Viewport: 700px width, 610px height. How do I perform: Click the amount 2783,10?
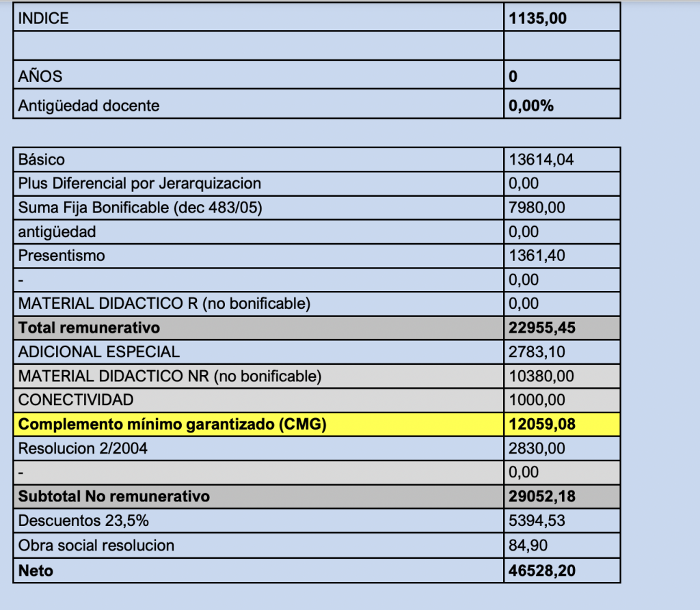pos(537,352)
